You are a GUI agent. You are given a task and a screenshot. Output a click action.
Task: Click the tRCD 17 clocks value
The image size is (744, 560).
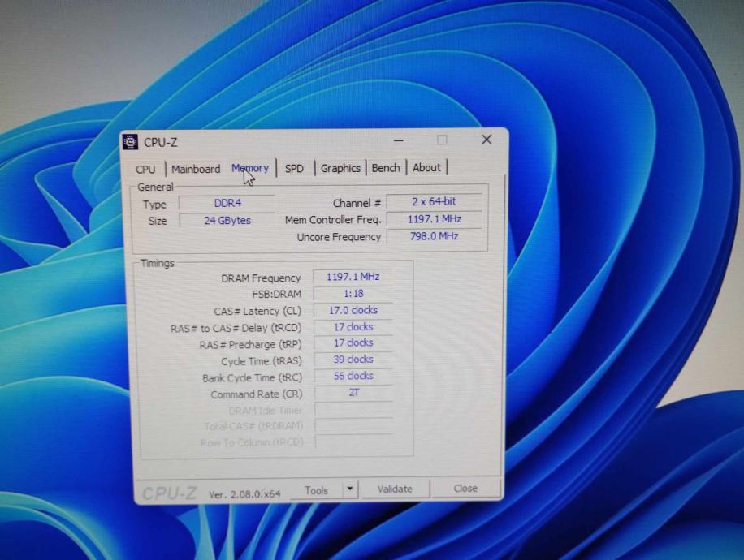click(353, 327)
